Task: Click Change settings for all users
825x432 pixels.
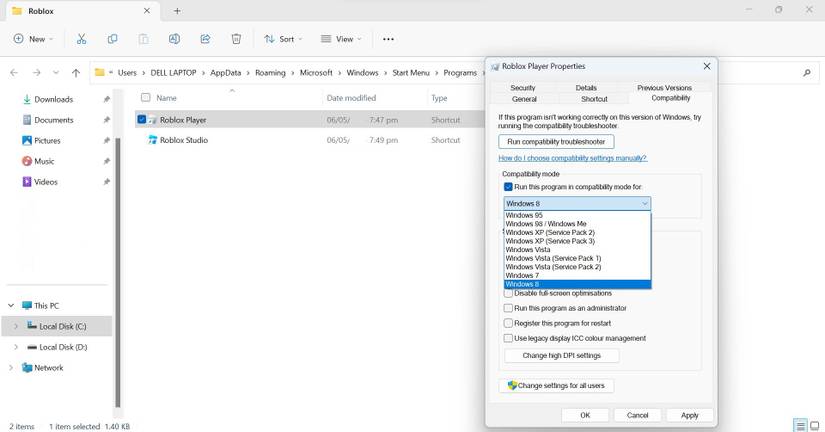Action: click(556, 386)
